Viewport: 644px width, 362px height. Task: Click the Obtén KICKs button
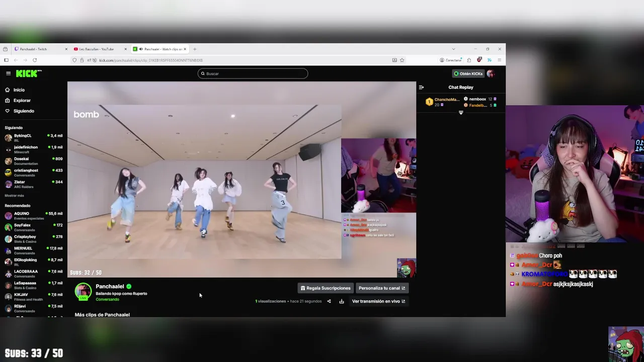[x=468, y=73]
